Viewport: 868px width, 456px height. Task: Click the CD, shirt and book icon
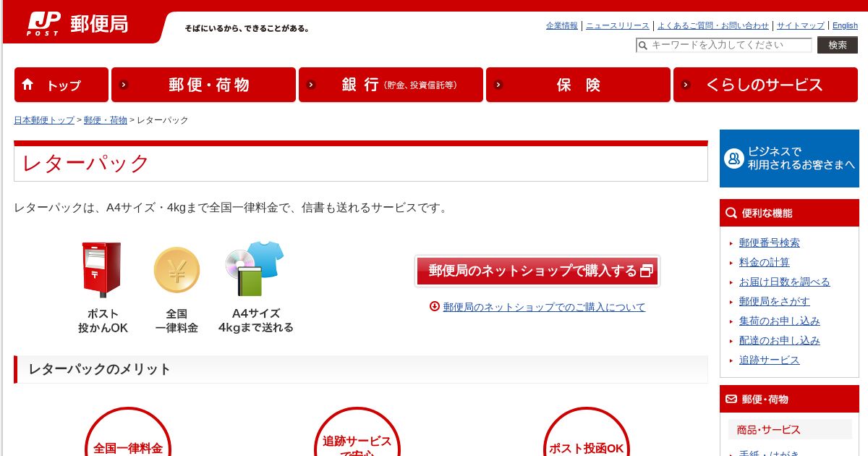tap(255, 269)
